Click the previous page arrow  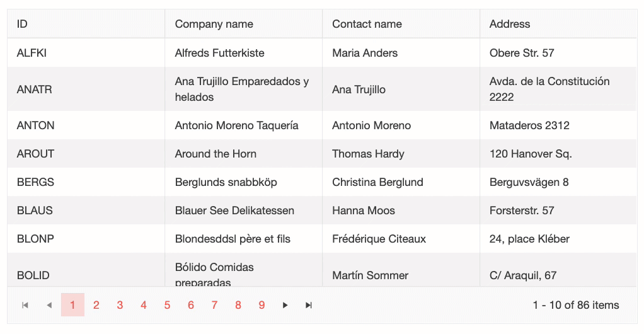[x=49, y=306]
